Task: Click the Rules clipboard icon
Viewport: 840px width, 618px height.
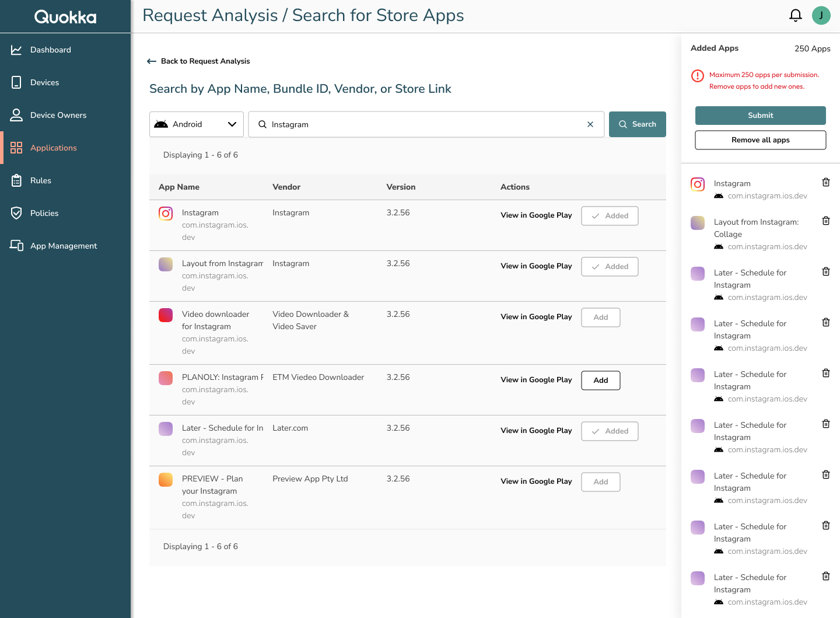Action: [16, 180]
